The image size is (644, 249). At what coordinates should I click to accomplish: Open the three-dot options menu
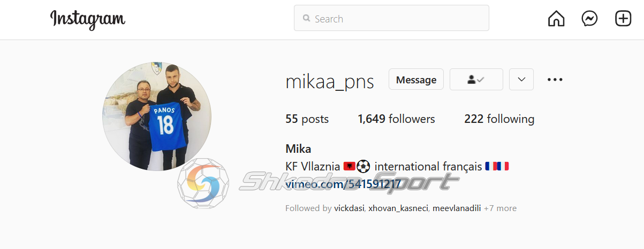[x=555, y=80]
